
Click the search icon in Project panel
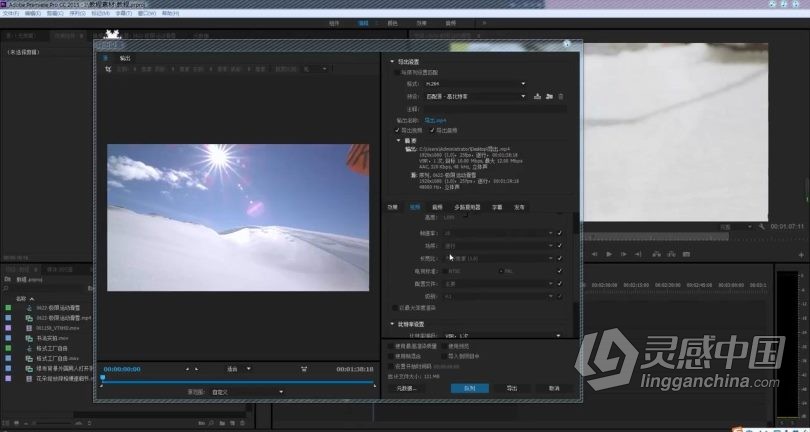[6, 288]
